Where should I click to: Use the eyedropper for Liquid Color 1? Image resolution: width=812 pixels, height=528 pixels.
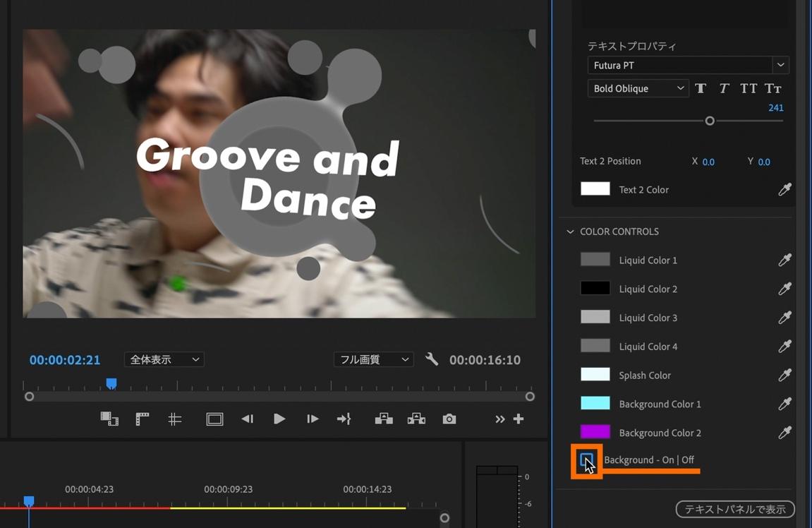click(784, 260)
